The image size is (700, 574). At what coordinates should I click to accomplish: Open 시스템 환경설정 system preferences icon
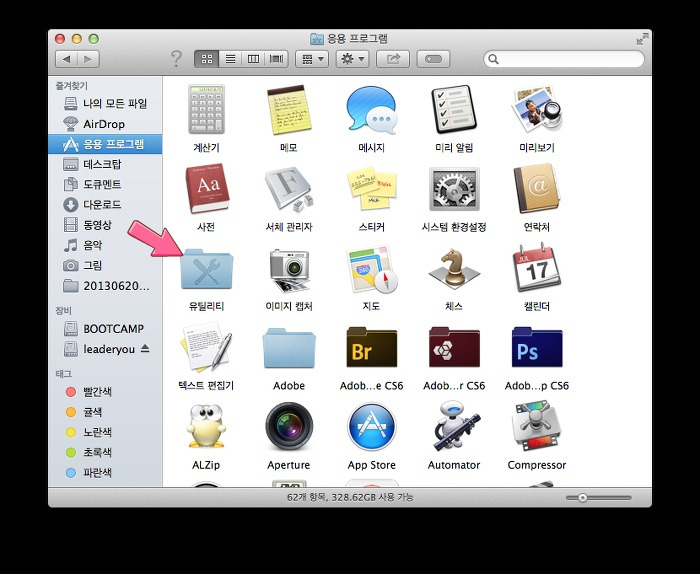454,189
